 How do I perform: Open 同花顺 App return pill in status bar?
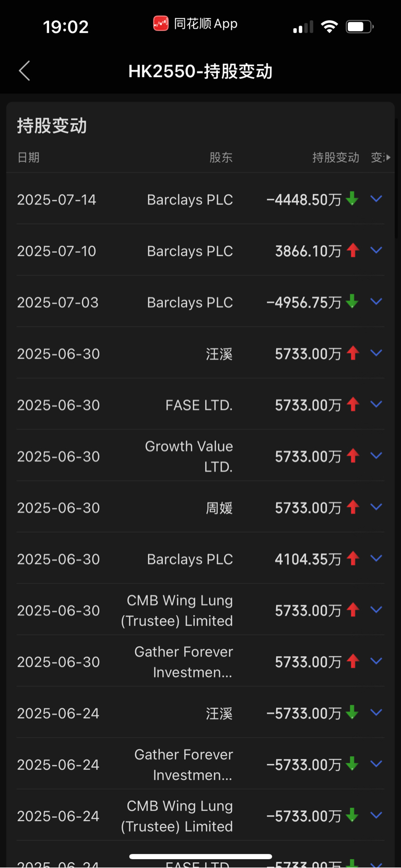tap(195, 23)
